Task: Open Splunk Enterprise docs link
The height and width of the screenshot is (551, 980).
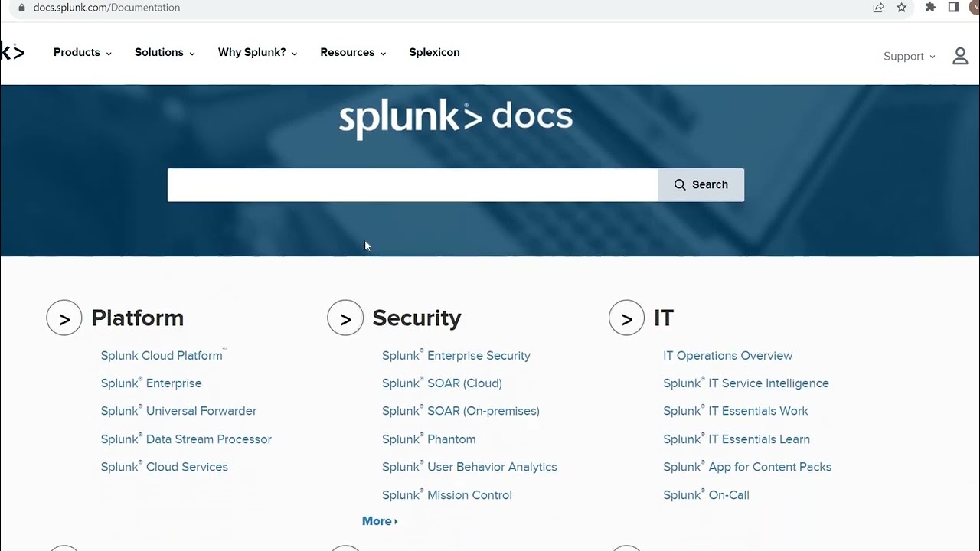Action: coord(152,383)
